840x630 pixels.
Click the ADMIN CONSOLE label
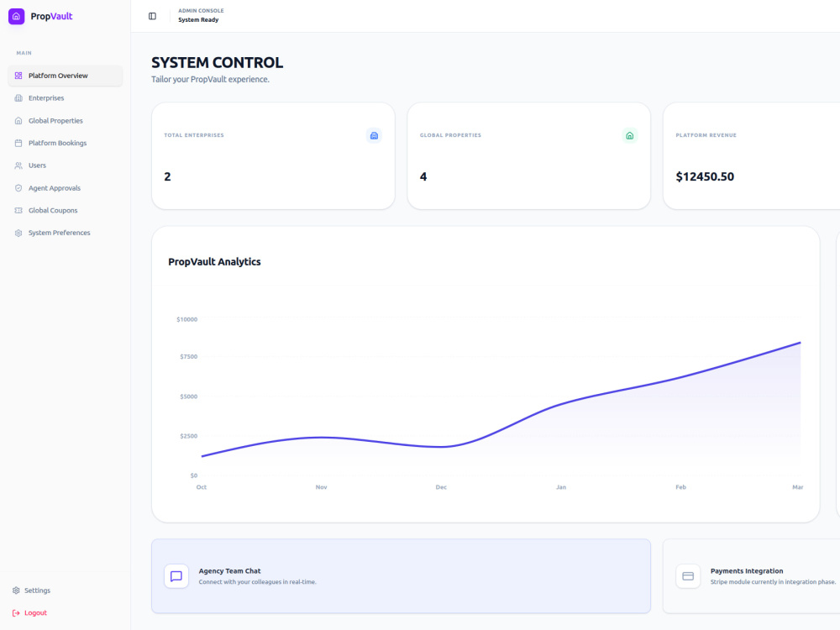point(201,11)
